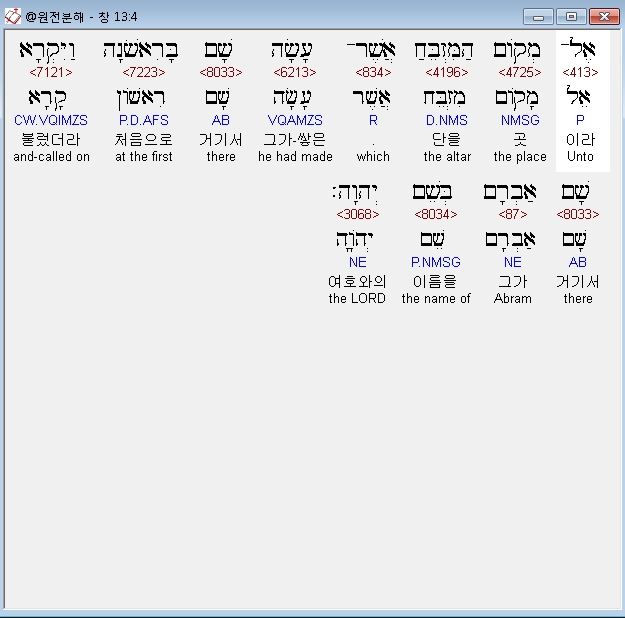Screen dimensions: 625x618
Task: Click highlighted Hebrew word above <413>
Action: click(x=578, y=49)
